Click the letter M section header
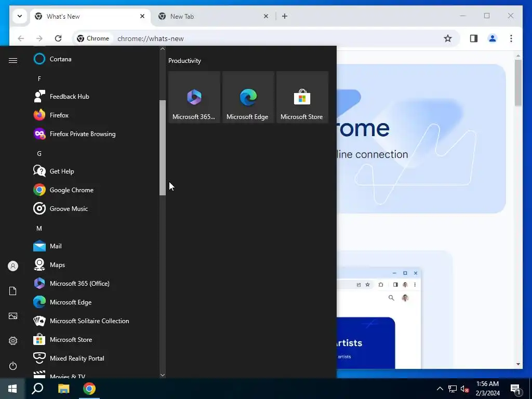The width and height of the screenshot is (532, 399). pyautogui.click(x=39, y=229)
